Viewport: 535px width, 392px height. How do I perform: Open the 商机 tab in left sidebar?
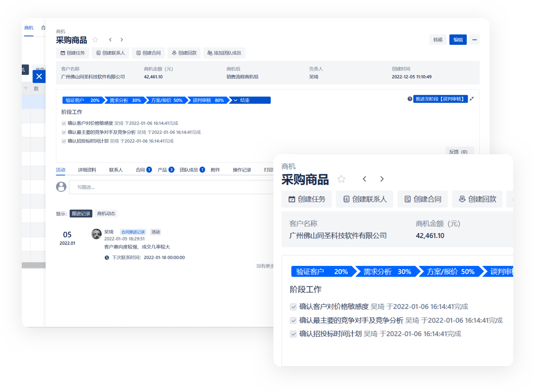click(29, 28)
